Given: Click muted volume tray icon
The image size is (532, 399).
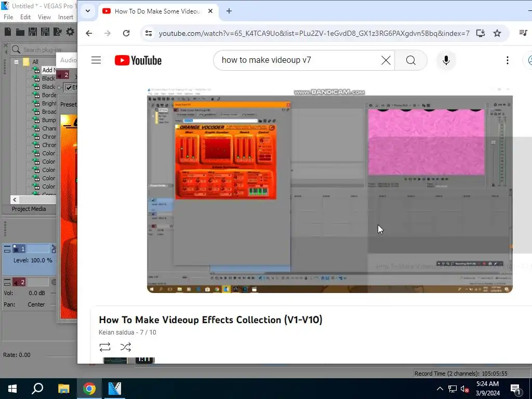Looking at the screenshot, I should coord(464,389).
